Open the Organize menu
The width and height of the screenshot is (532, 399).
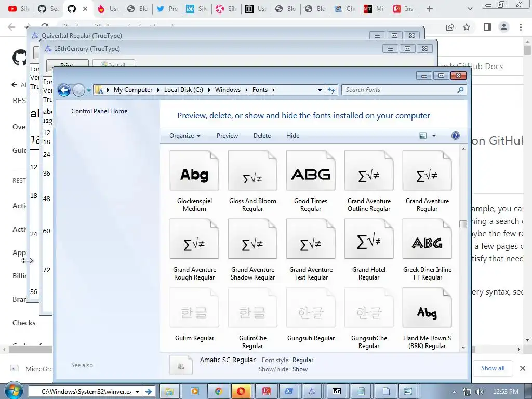pyautogui.click(x=185, y=136)
